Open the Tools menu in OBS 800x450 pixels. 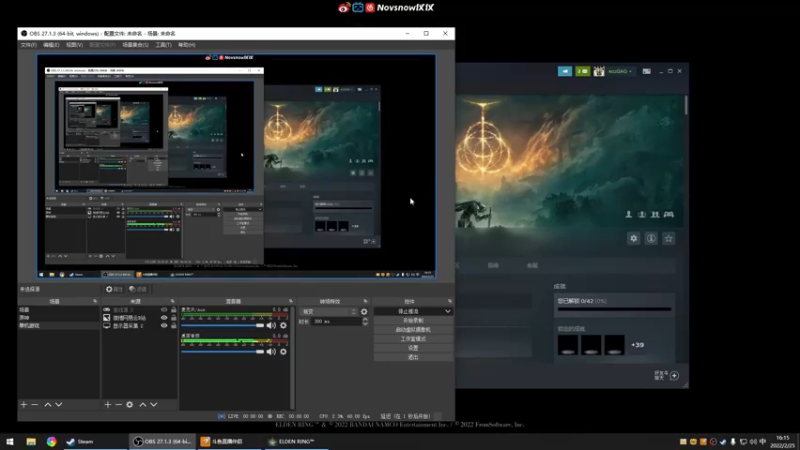163,45
